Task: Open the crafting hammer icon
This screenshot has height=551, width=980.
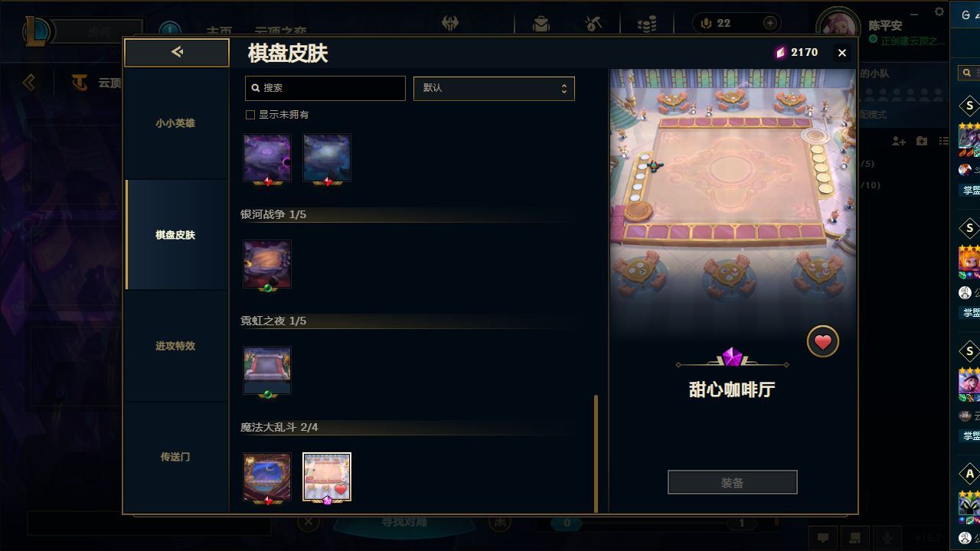Action: [594, 24]
